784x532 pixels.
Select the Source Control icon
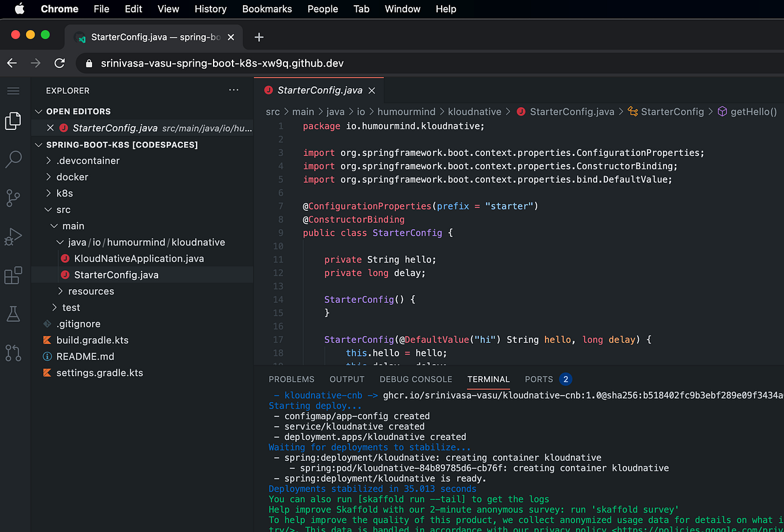tap(14, 198)
